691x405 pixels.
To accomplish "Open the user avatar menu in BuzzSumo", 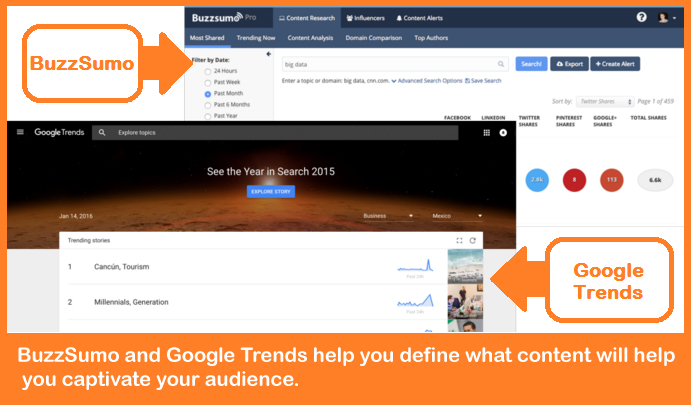I will pyautogui.click(x=666, y=18).
